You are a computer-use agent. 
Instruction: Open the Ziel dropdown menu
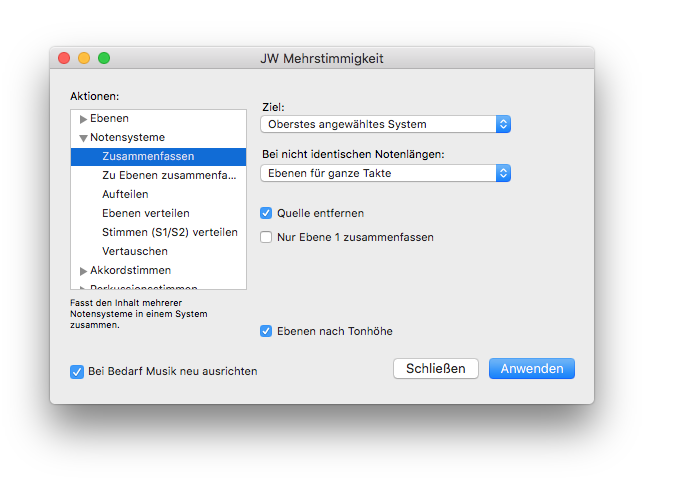click(385, 124)
